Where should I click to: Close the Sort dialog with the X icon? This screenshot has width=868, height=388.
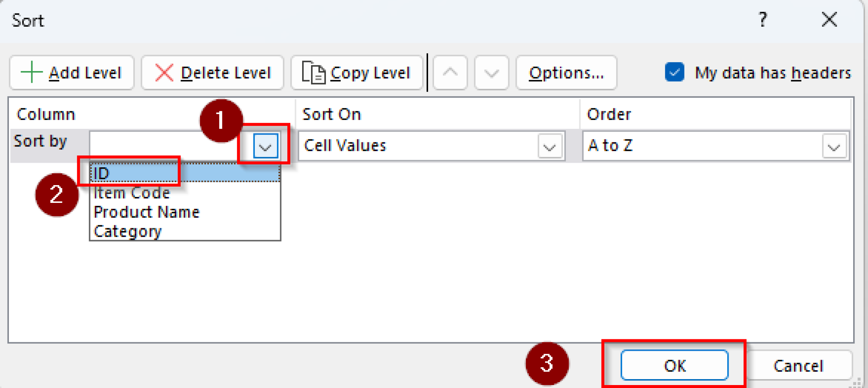tap(829, 19)
